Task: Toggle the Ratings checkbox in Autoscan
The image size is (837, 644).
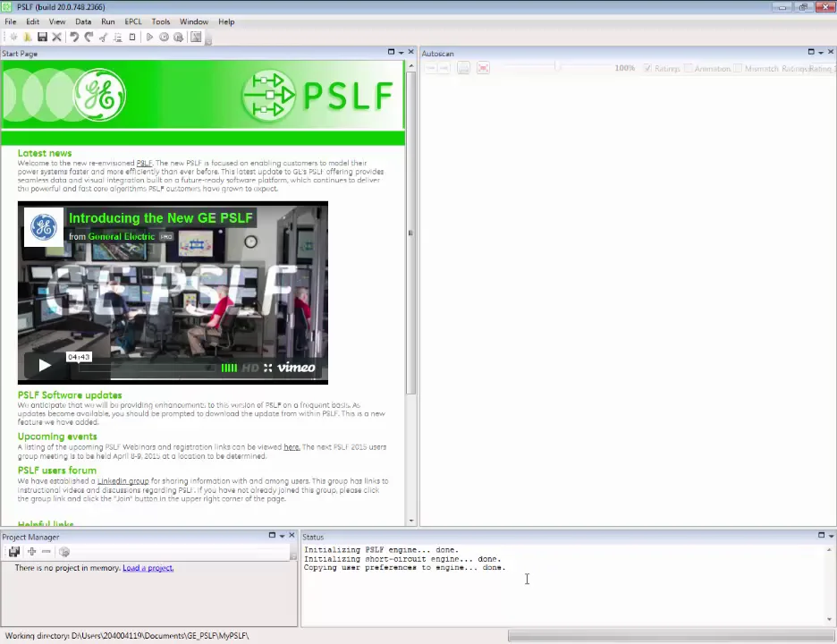Action: tap(647, 68)
